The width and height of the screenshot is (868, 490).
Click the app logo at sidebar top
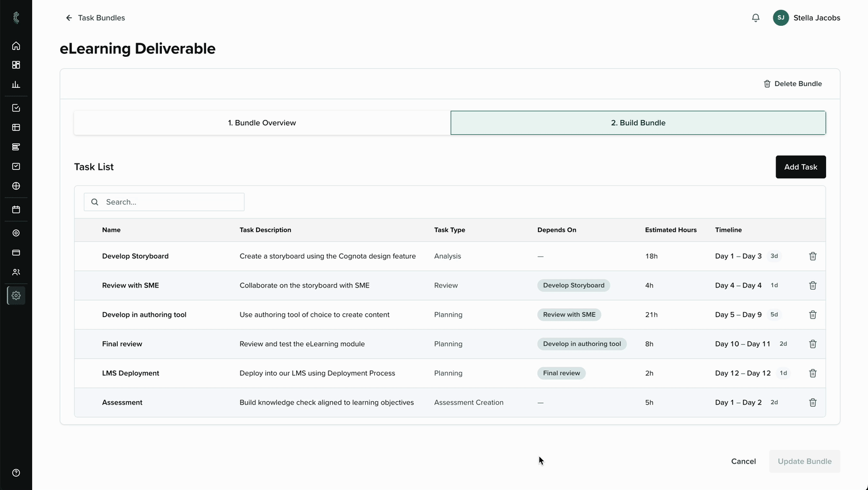pyautogui.click(x=16, y=18)
